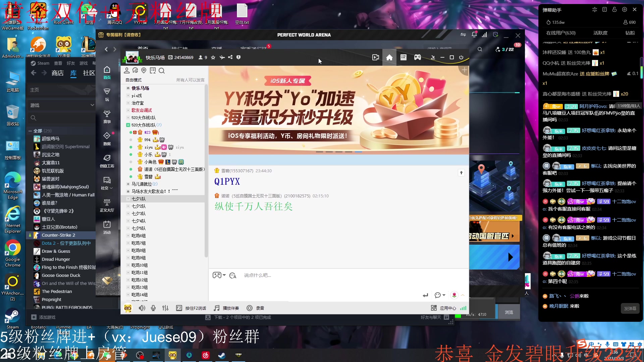Click the Home icon in the channel navigation bar

[389, 57]
